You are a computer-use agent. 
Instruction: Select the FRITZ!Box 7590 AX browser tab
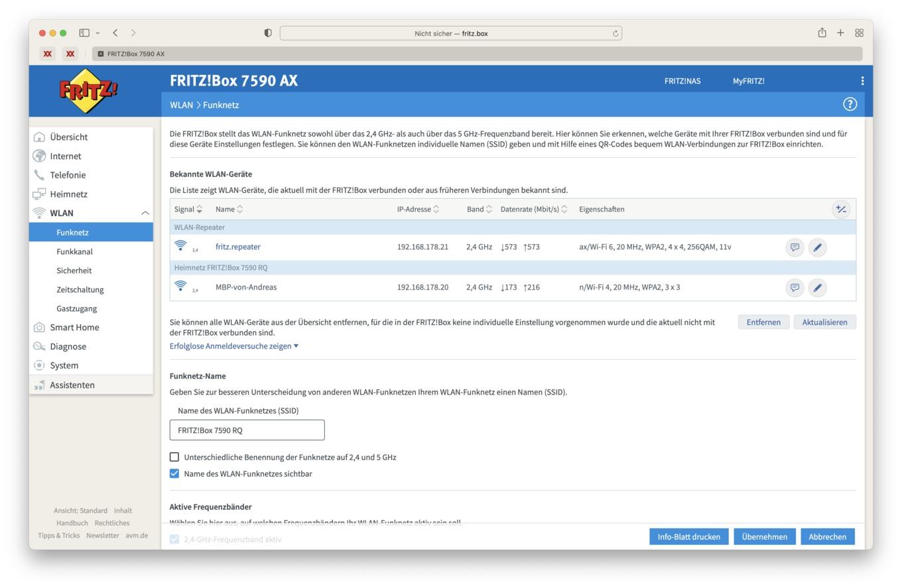[476, 54]
